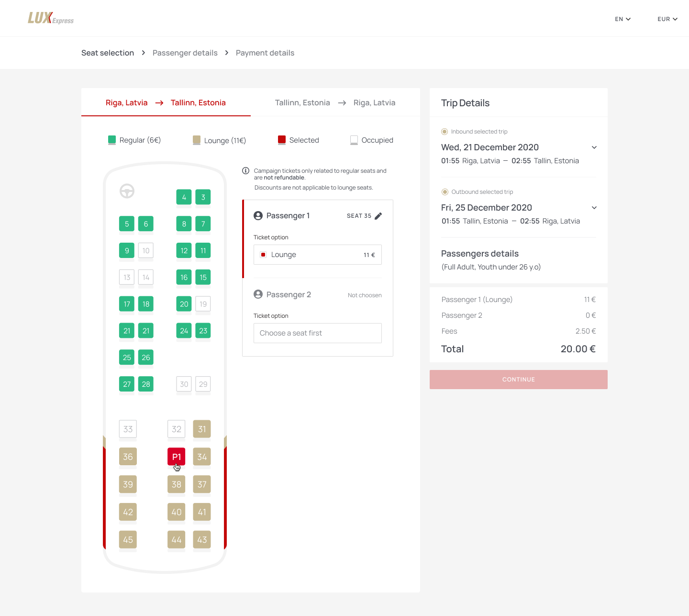689x616 pixels.
Task: Open the EUR currency dropdown
Action: pos(667,19)
